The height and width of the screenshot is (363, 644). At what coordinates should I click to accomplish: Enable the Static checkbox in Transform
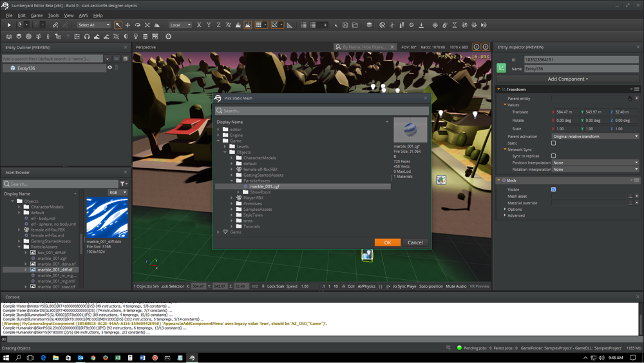pyautogui.click(x=554, y=143)
